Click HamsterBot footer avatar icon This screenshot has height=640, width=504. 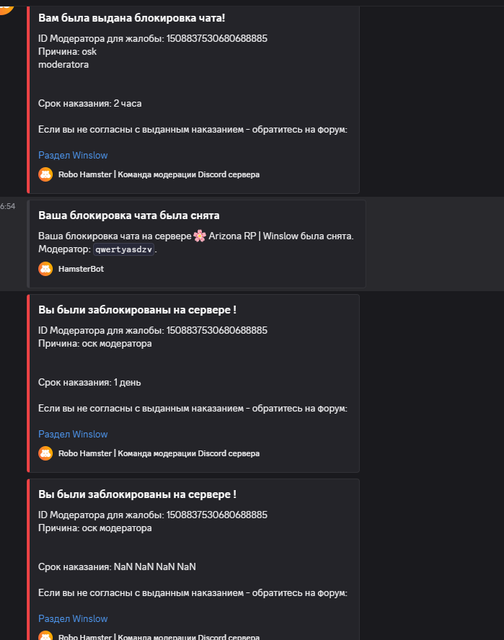point(45,269)
